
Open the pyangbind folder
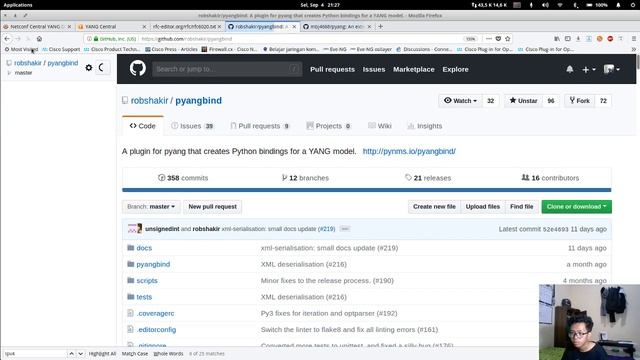pos(153,264)
